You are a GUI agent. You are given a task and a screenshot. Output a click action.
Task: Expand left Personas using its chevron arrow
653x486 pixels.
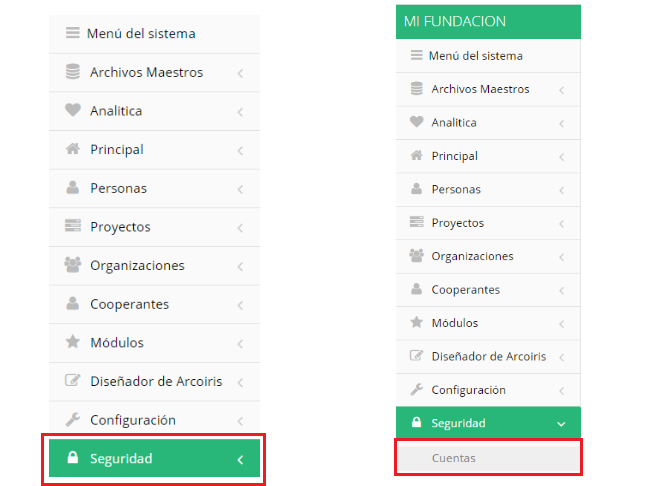240,189
